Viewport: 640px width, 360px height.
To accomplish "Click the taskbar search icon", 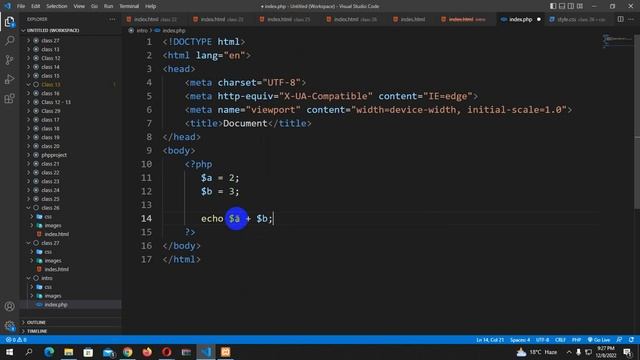I will pyautogui.click(x=29, y=352).
